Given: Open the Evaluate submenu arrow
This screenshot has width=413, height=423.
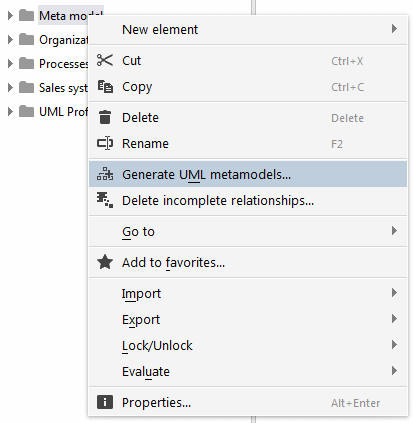Looking at the screenshot, I should [394, 371].
